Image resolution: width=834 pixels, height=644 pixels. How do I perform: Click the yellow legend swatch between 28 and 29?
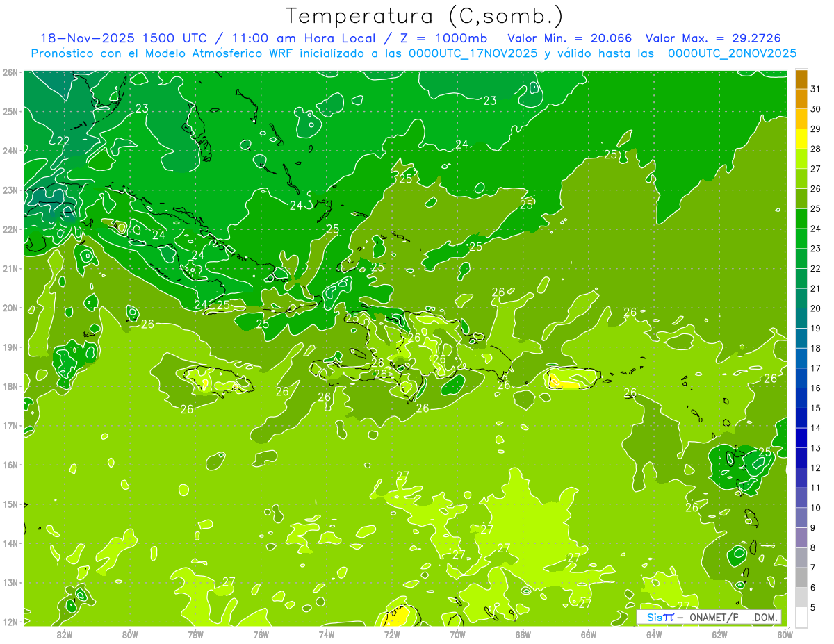[801, 139]
